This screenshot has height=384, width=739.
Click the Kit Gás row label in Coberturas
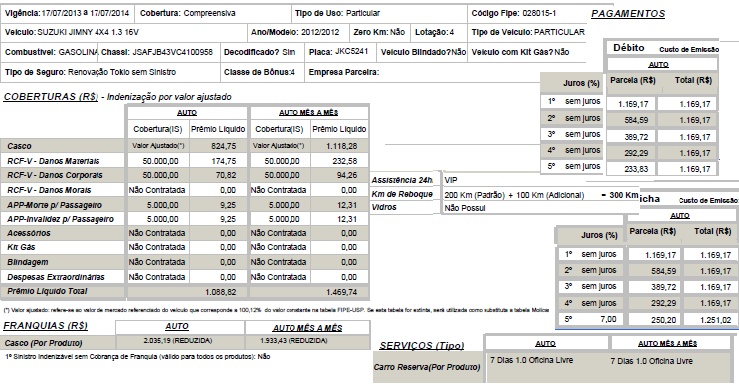pyautogui.click(x=21, y=247)
